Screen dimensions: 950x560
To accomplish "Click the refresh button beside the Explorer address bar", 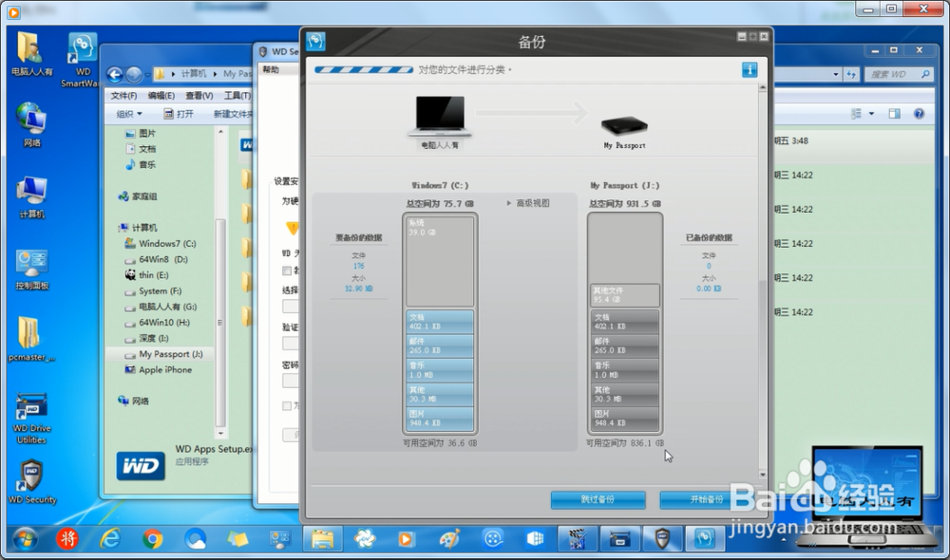I will (x=852, y=74).
